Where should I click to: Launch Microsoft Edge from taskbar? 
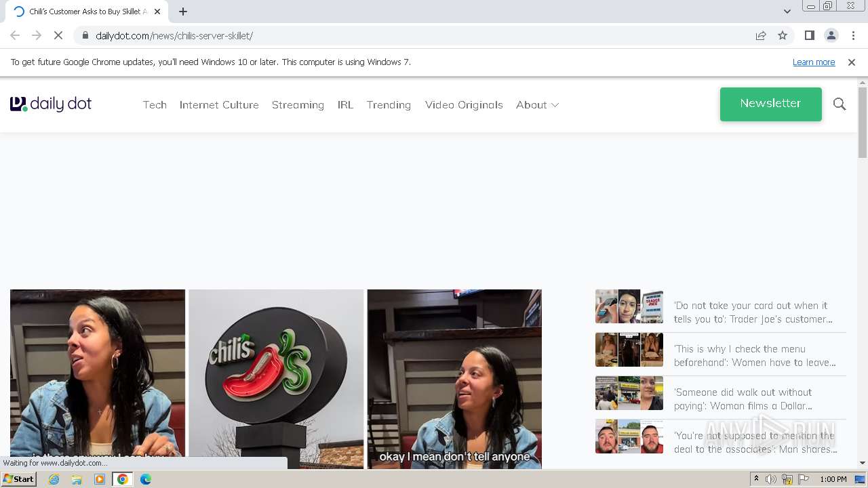pyautogui.click(x=146, y=479)
